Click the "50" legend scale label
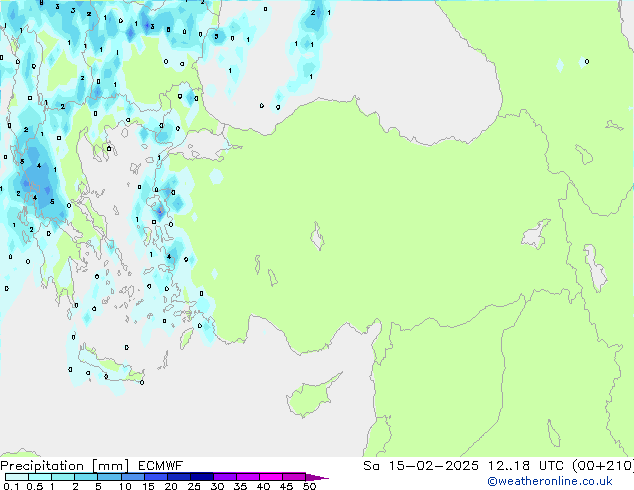The width and height of the screenshot is (634, 490). click(x=310, y=486)
